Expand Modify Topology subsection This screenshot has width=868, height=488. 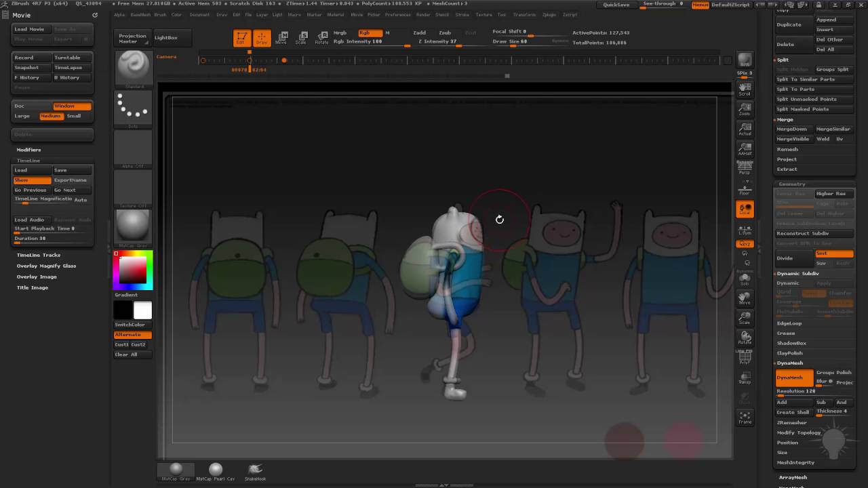click(799, 432)
